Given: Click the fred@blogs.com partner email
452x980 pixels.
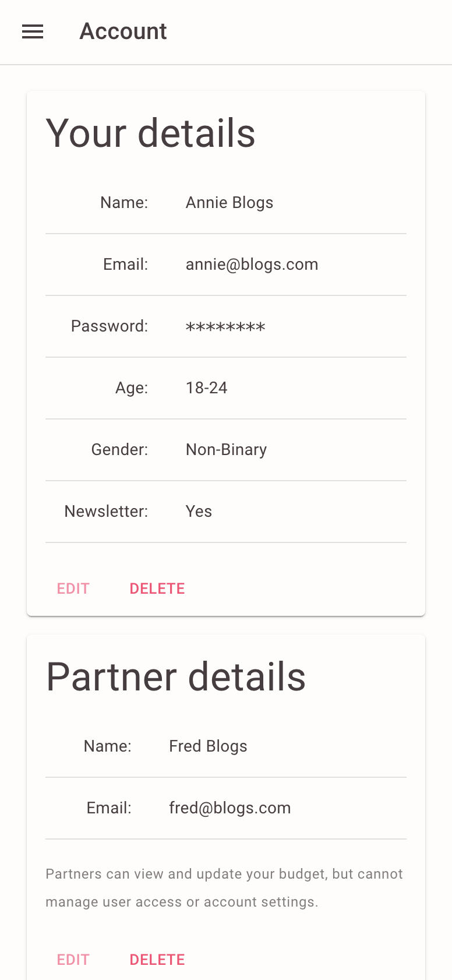Looking at the screenshot, I should click(229, 808).
